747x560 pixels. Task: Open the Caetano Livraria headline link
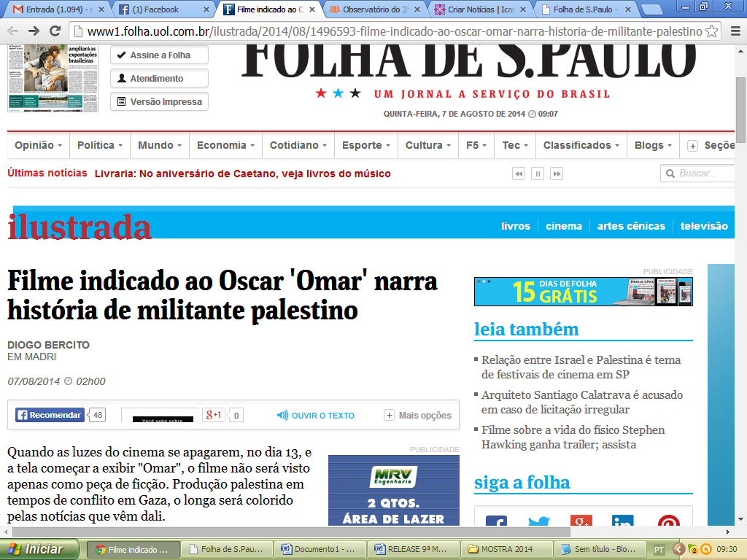pyautogui.click(x=242, y=174)
